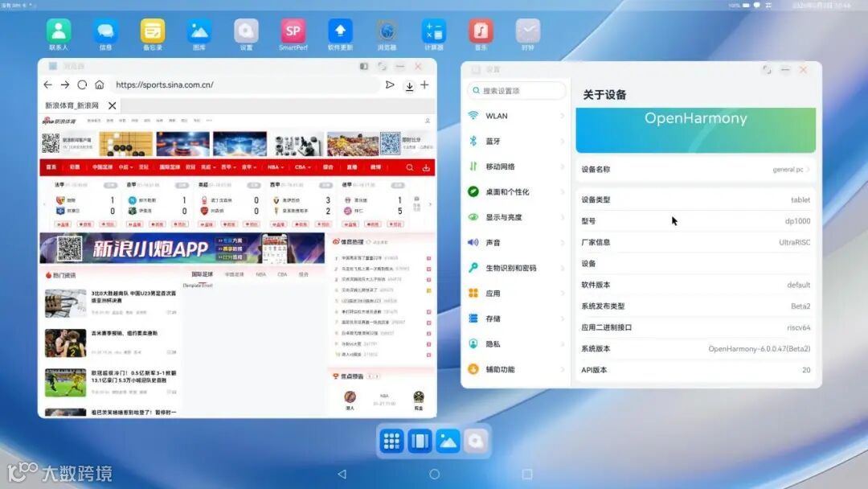Click the 蓝牙 bluetooth icon in settings
The image size is (868, 489).
[x=473, y=141]
